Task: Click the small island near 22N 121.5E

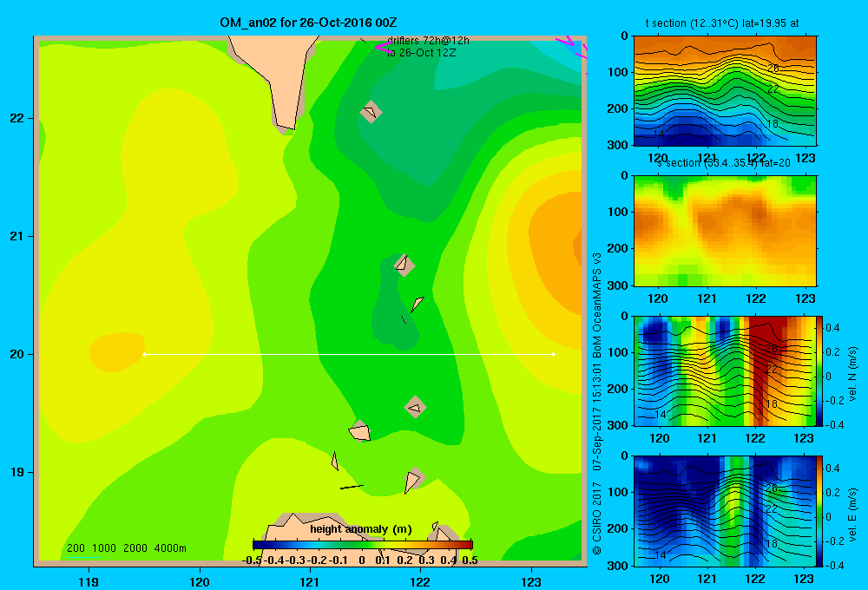Action: 371,112
